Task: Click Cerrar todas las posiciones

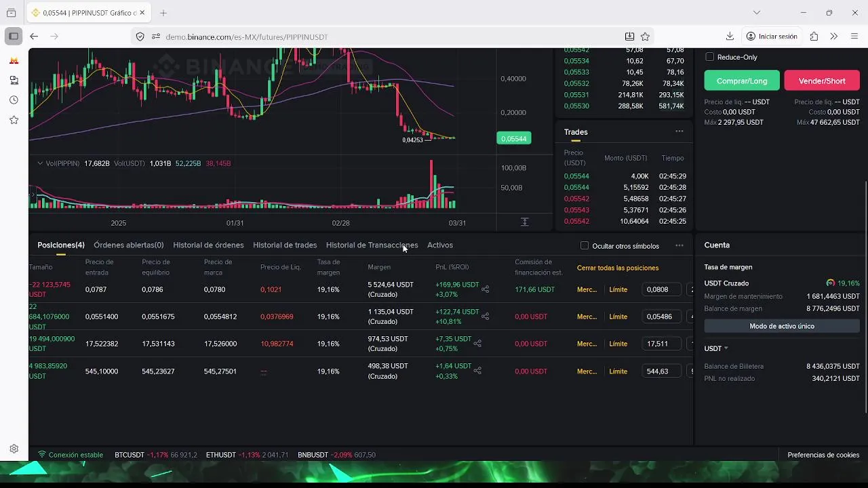Action: pyautogui.click(x=618, y=268)
